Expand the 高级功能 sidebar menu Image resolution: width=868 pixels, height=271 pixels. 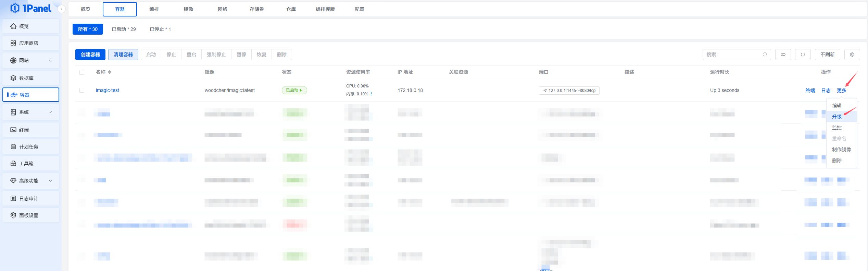(31, 181)
